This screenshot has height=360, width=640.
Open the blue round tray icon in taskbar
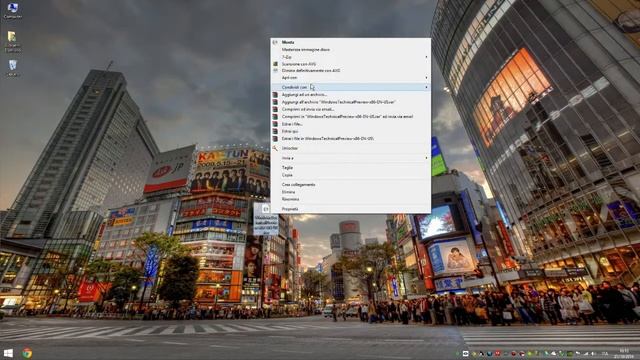tap(489, 353)
